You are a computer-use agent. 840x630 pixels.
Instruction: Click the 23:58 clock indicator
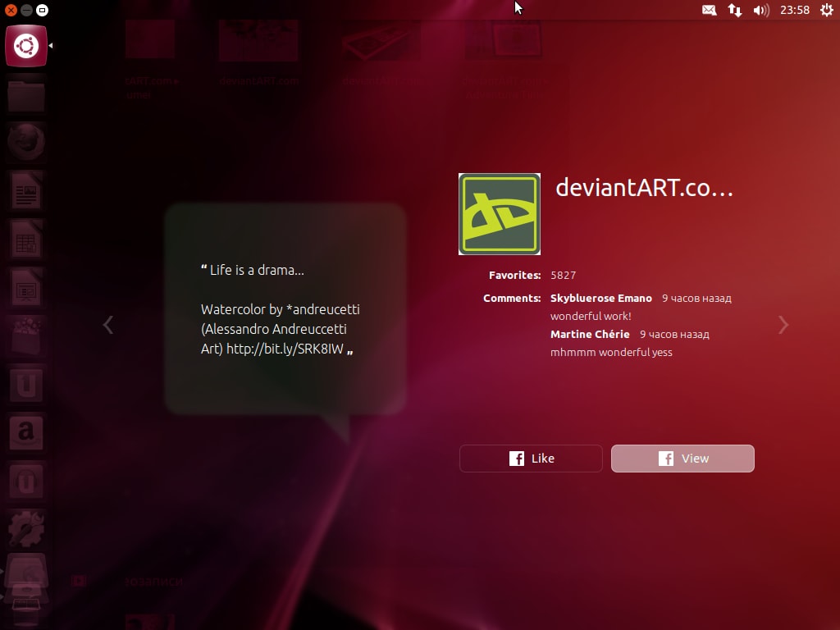(794, 10)
